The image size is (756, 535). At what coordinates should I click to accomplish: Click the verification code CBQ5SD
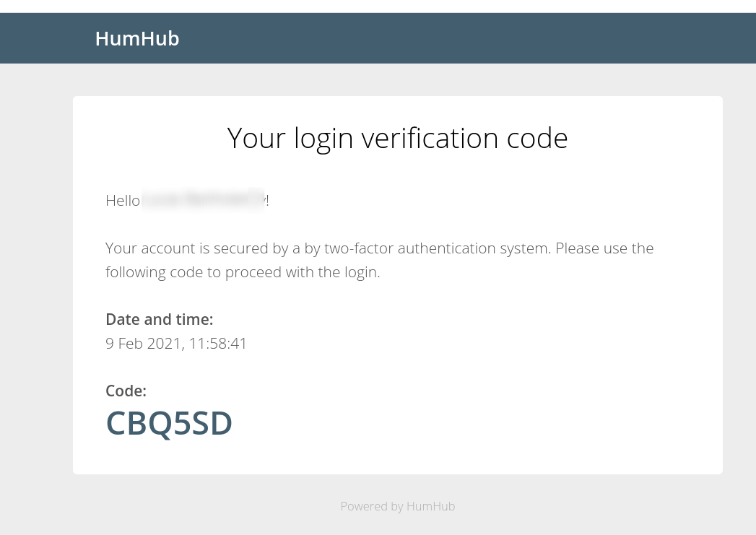(x=169, y=424)
